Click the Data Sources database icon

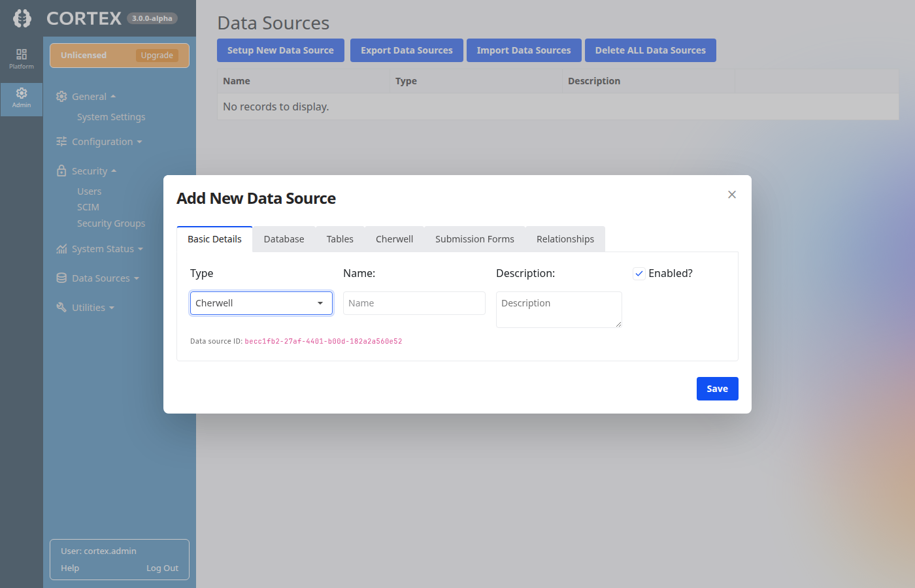[61, 278]
